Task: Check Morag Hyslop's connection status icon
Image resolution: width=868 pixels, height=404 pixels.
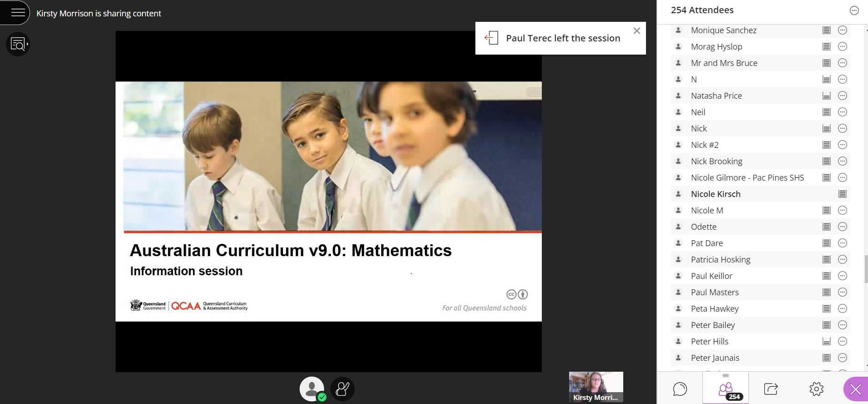Action: (827, 46)
